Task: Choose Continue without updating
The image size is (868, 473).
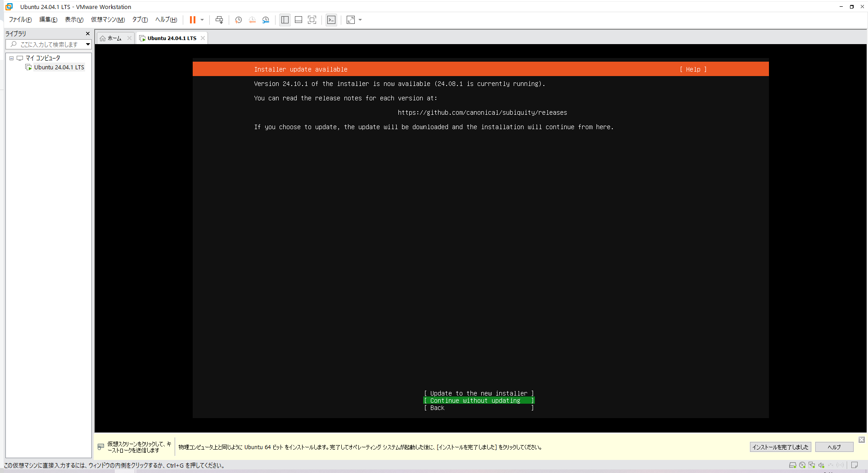Action: click(479, 401)
